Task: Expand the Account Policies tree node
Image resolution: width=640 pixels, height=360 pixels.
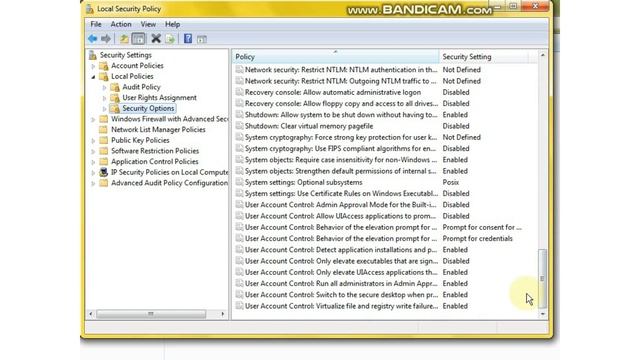Action: pyautogui.click(x=93, y=66)
